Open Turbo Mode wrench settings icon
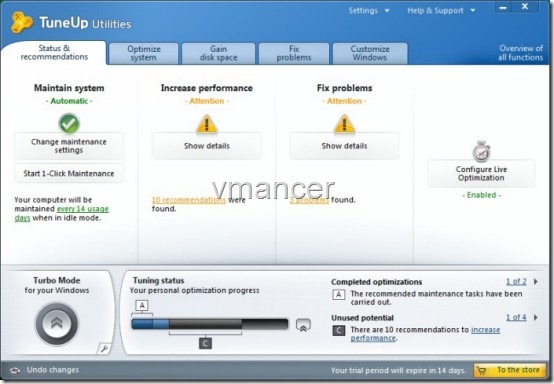Image resolution: width=554 pixels, height=384 pixels. coord(104,349)
